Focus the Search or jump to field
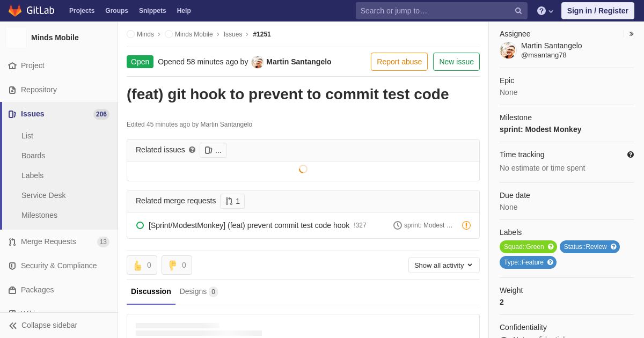The width and height of the screenshot is (644, 338). tap(441, 11)
